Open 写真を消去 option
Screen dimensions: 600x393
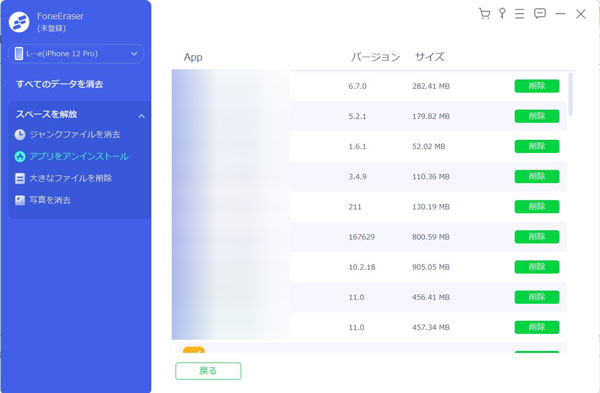[x=50, y=200]
